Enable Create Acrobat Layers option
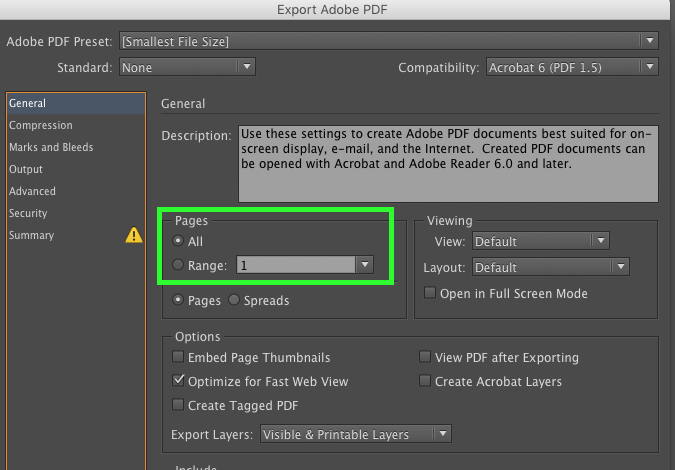 (x=426, y=381)
